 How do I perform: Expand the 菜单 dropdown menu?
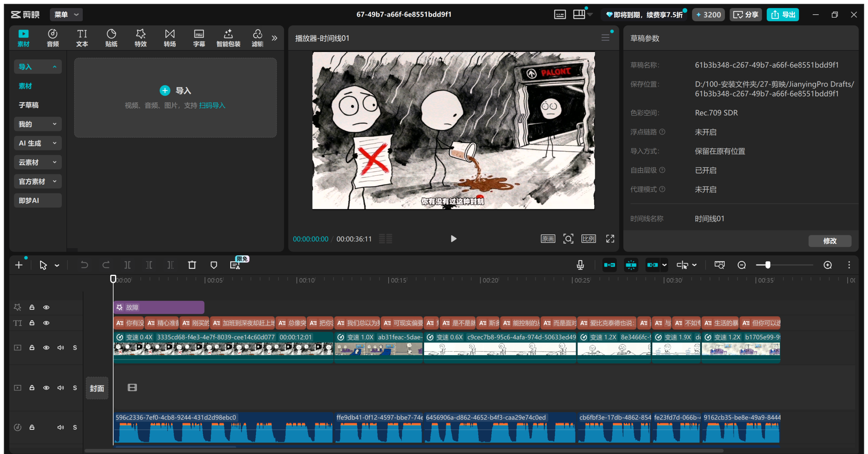pos(66,15)
